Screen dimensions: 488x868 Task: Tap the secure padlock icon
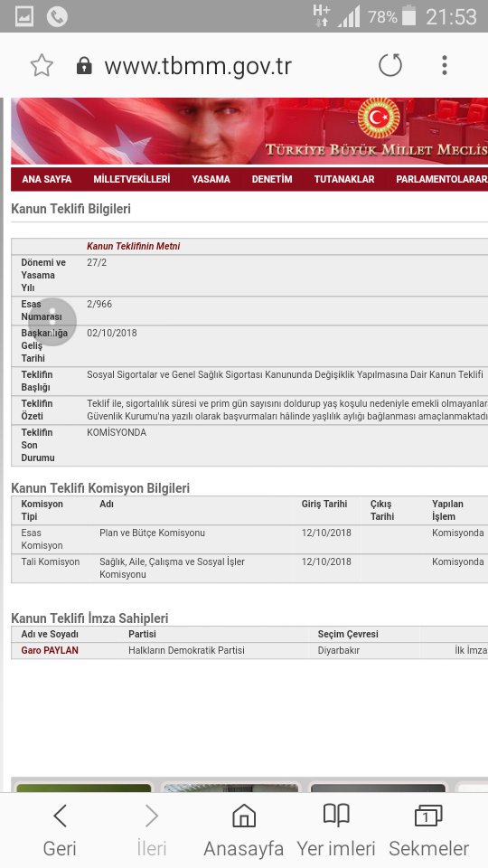83,66
